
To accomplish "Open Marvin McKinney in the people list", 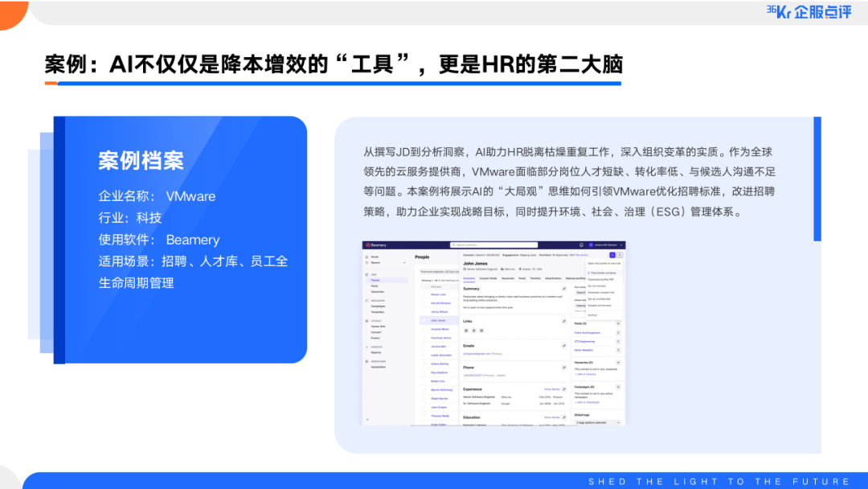I will tap(442, 390).
